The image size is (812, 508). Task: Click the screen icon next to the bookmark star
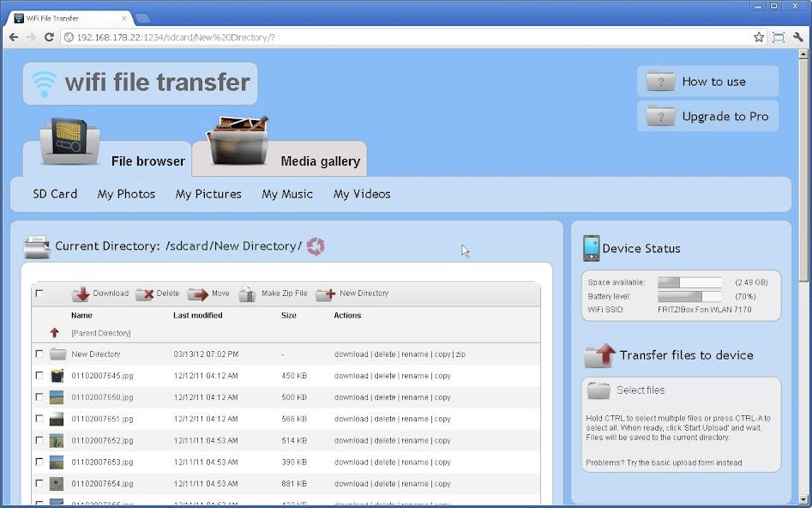(x=779, y=37)
